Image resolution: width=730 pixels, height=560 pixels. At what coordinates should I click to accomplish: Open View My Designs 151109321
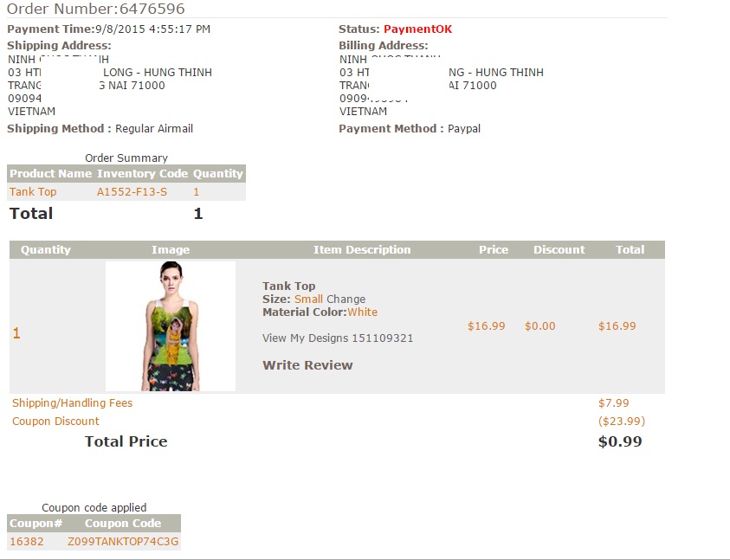[x=337, y=338]
